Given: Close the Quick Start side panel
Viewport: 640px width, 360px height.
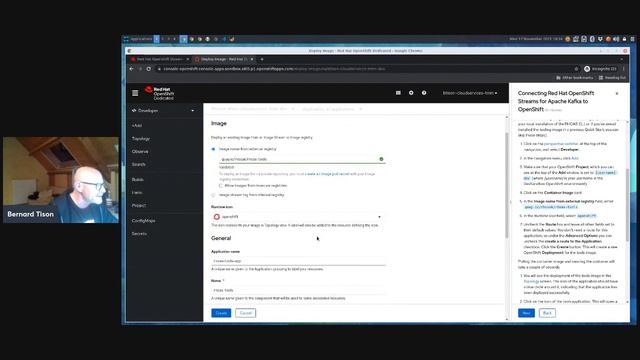Looking at the screenshot, I should (617, 93).
